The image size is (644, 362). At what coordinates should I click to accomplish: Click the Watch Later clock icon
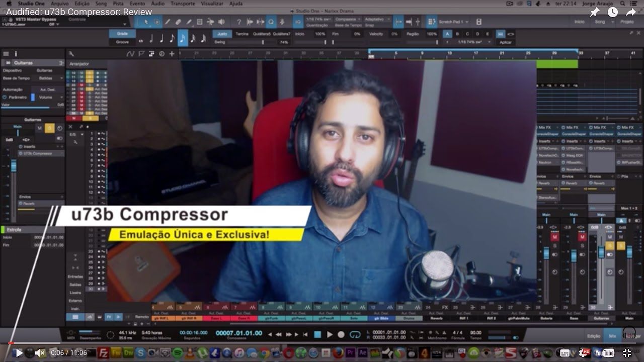tap(613, 12)
